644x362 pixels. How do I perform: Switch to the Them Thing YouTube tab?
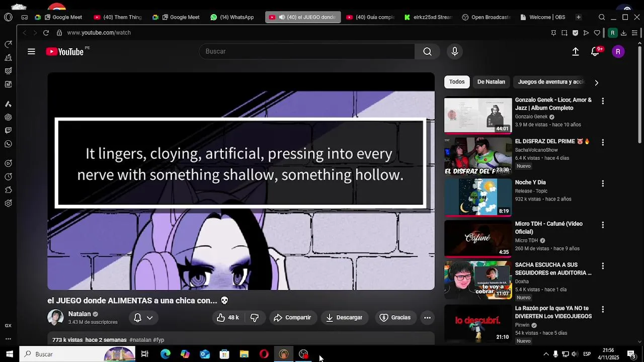[118, 17]
